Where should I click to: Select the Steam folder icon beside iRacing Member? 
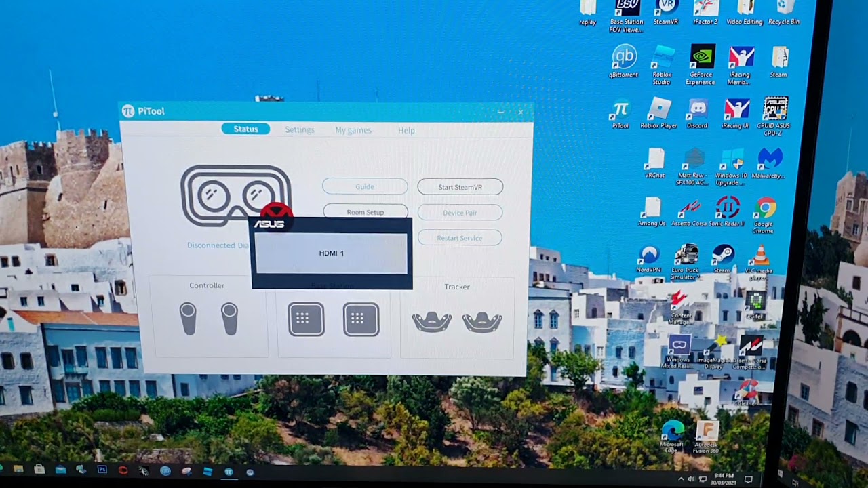779,62
